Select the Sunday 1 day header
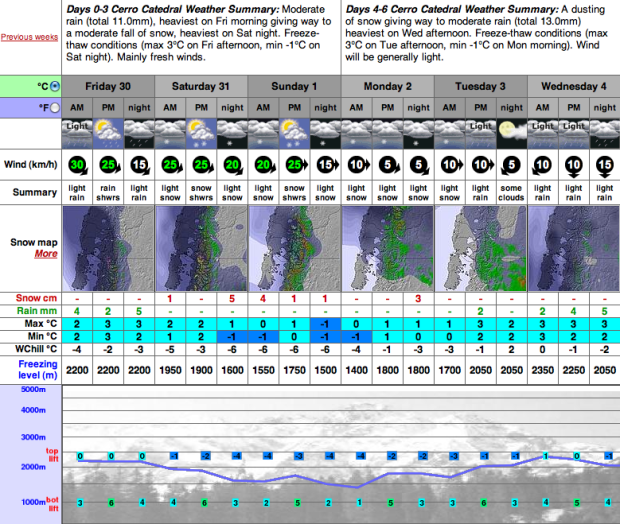The height and width of the screenshot is (524, 620). click(x=294, y=86)
